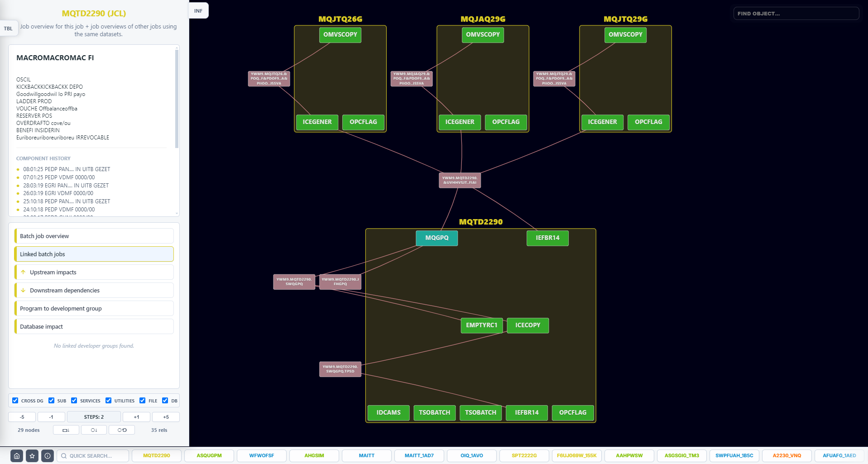
Task: Switch to the AHGSIM bottom tab
Action: click(x=314, y=456)
